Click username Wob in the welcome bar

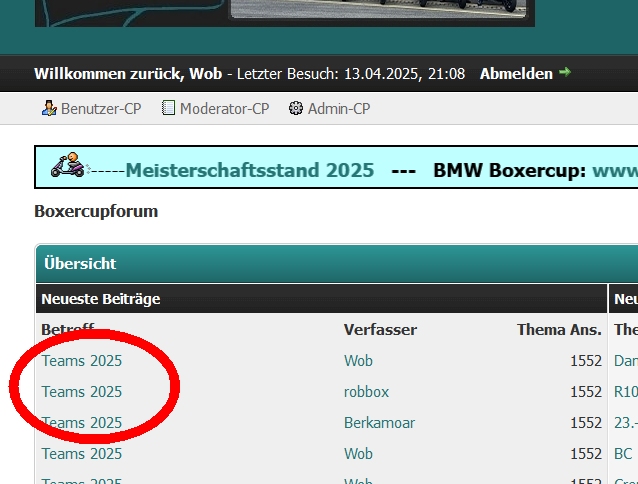206,74
